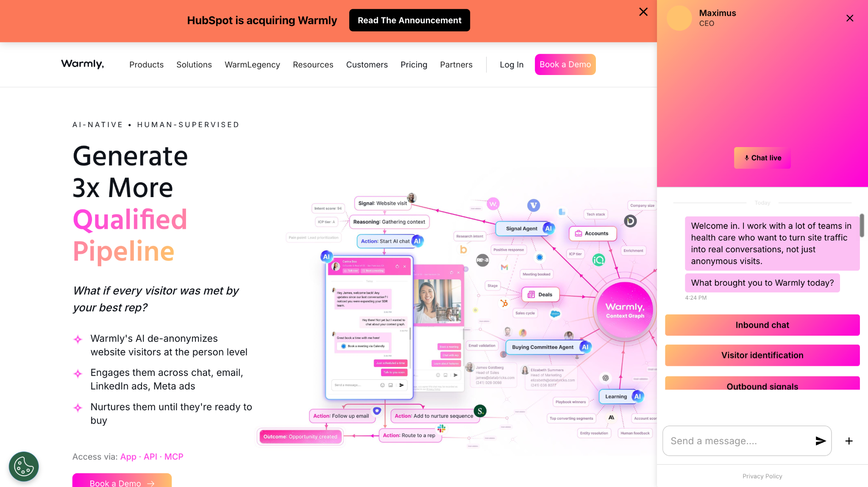Click 'Action: Route to a rep' node

click(x=409, y=435)
